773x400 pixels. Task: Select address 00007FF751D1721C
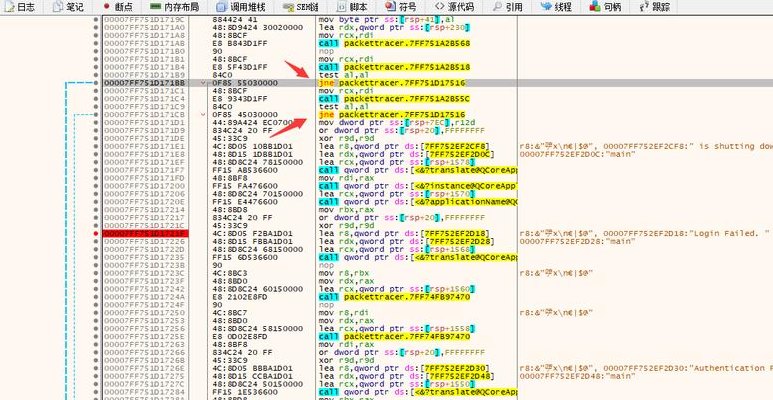145,225
